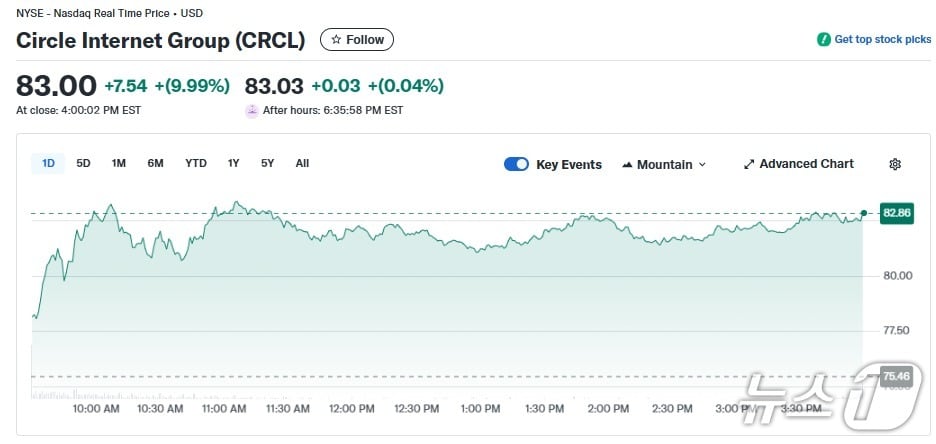The width and height of the screenshot is (936, 444).
Task: Click the Advanced Chart expand arrows icon
Action: tap(749, 164)
